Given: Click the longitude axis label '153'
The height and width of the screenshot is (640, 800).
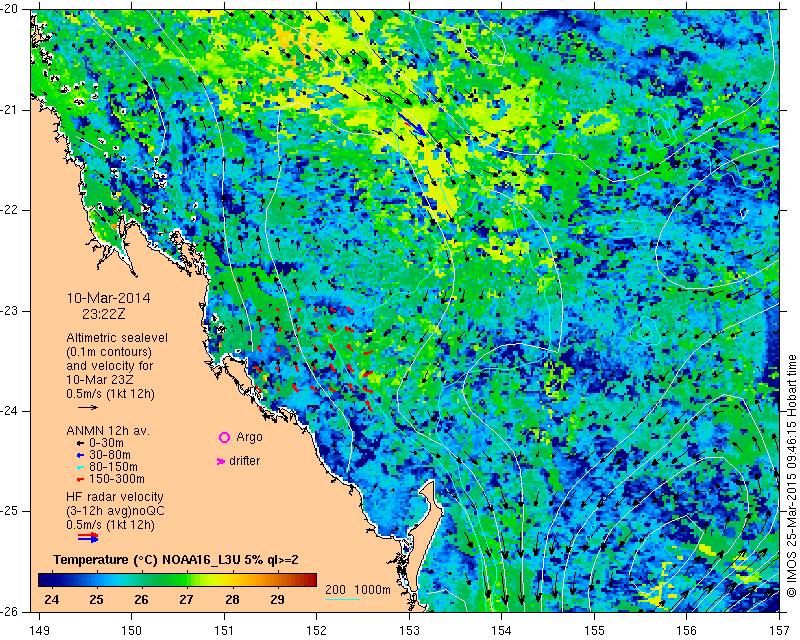Looking at the screenshot, I should (x=409, y=630).
